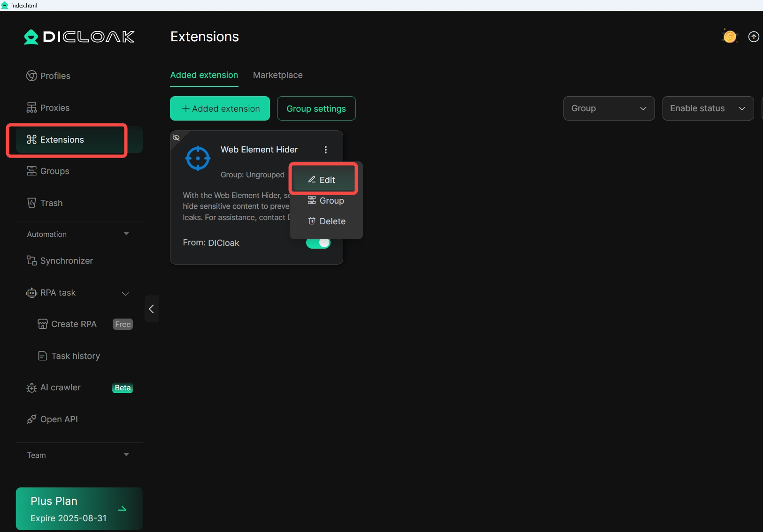The image size is (763, 532).
Task: Click the hidden-eye icon on extension card
Action: tap(177, 137)
